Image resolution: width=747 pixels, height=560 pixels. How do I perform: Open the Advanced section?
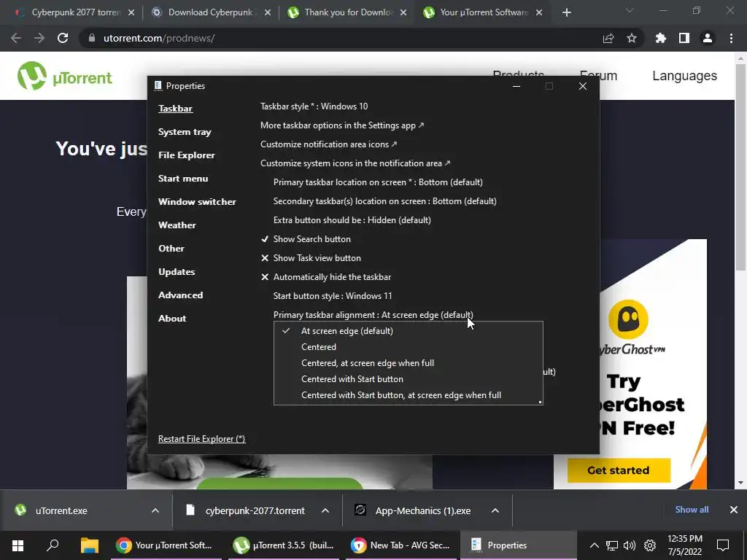tap(181, 295)
